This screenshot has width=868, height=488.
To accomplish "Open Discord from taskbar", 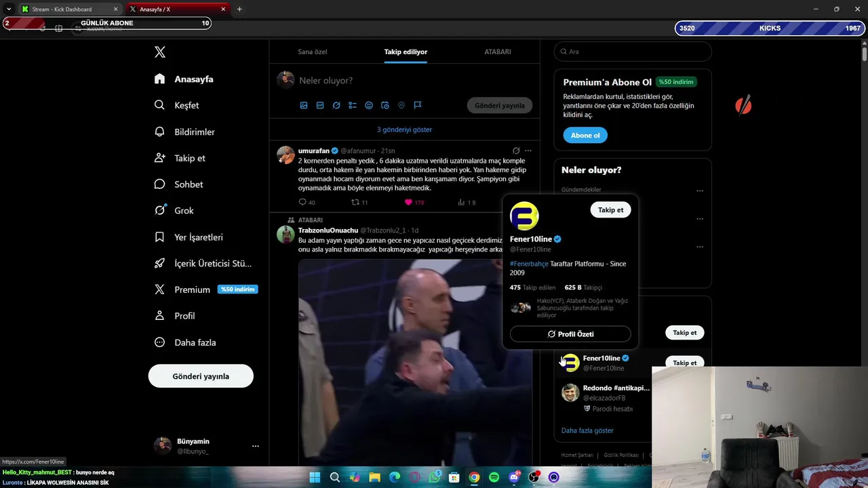I will (x=514, y=477).
